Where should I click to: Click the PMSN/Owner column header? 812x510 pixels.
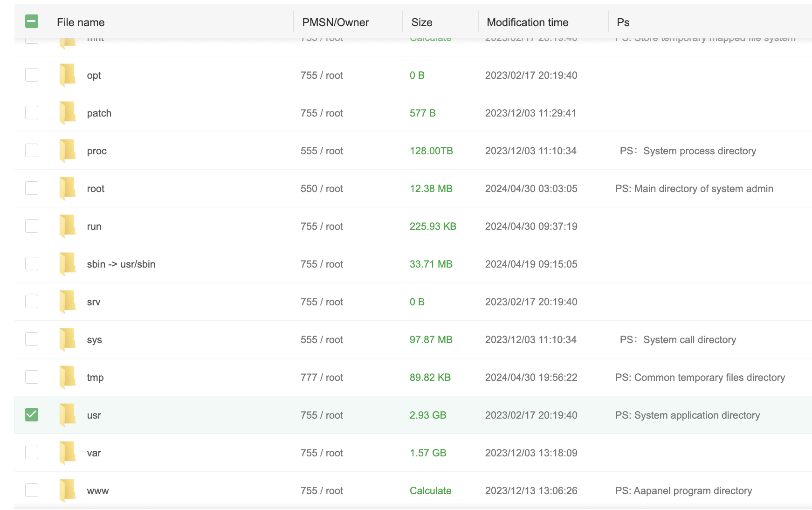[335, 22]
